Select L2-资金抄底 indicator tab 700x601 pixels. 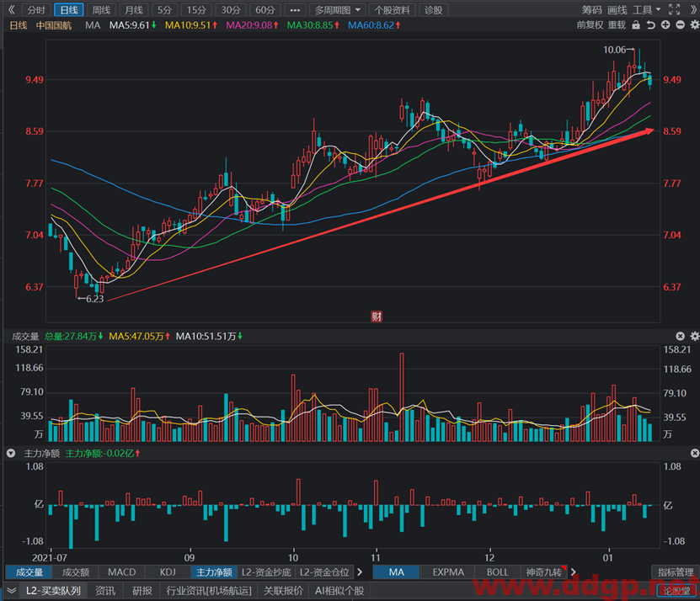[266, 572]
